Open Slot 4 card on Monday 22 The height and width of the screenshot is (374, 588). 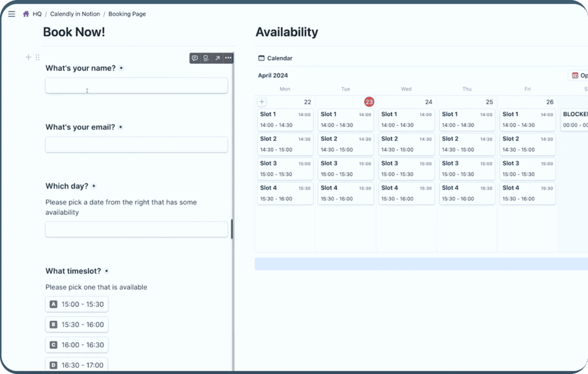point(285,193)
